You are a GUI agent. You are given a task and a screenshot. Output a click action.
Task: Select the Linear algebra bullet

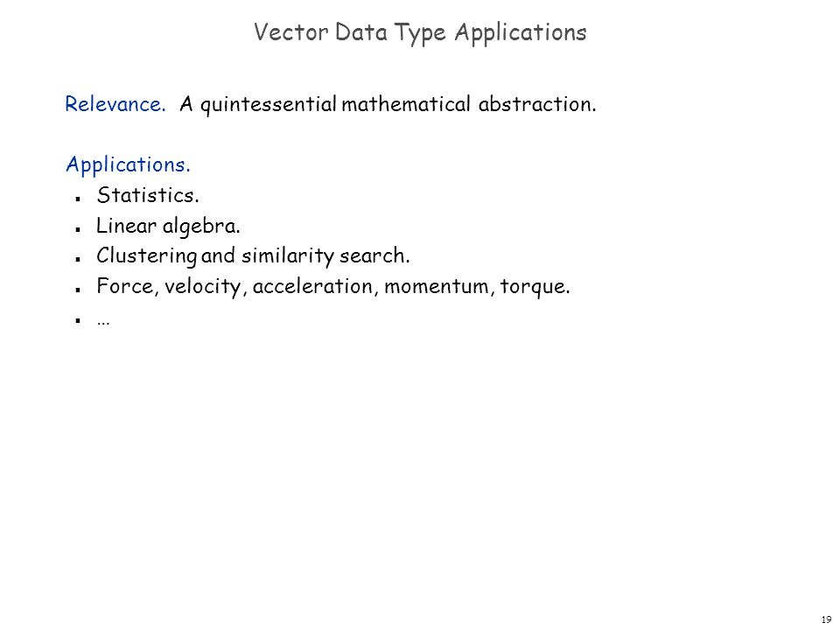tap(168, 226)
